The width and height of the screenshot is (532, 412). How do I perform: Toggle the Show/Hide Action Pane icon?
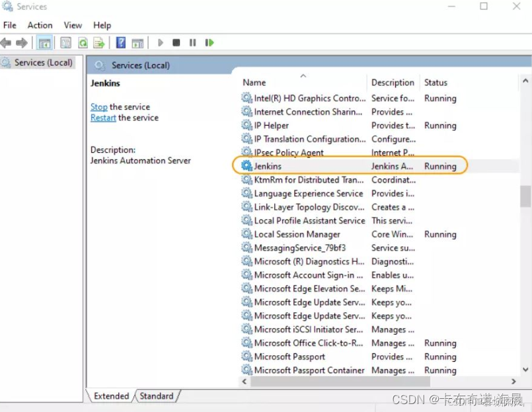[x=137, y=43]
